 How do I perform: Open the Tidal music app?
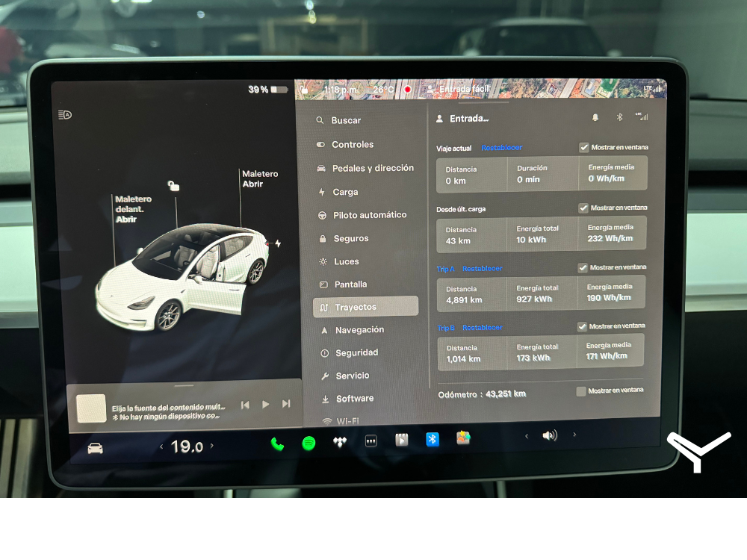point(340,442)
